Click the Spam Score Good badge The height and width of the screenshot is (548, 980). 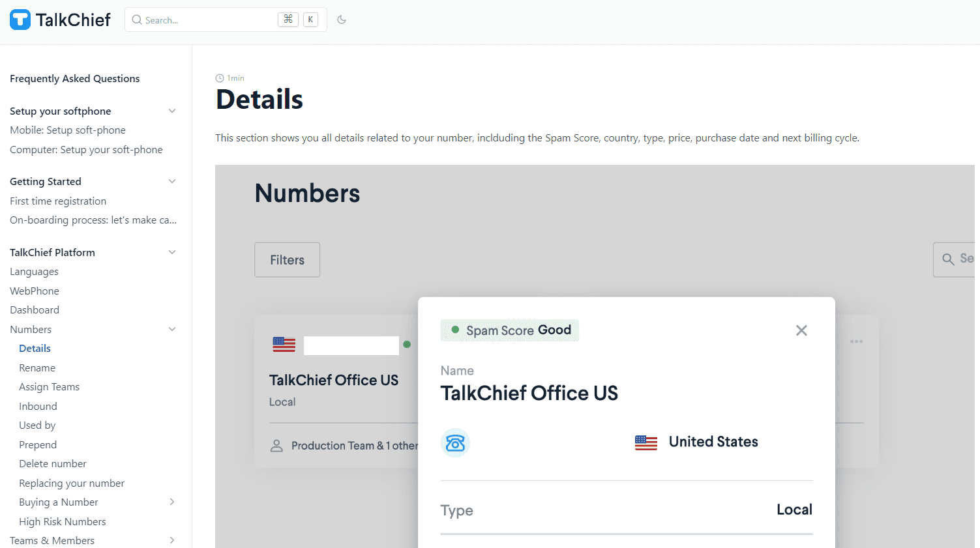tap(510, 330)
